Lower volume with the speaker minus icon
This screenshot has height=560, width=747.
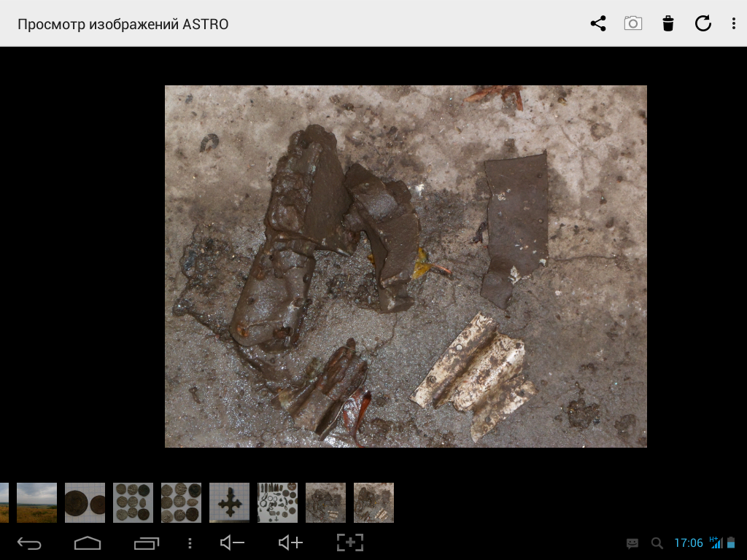pyautogui.click(x=233, y=542)
